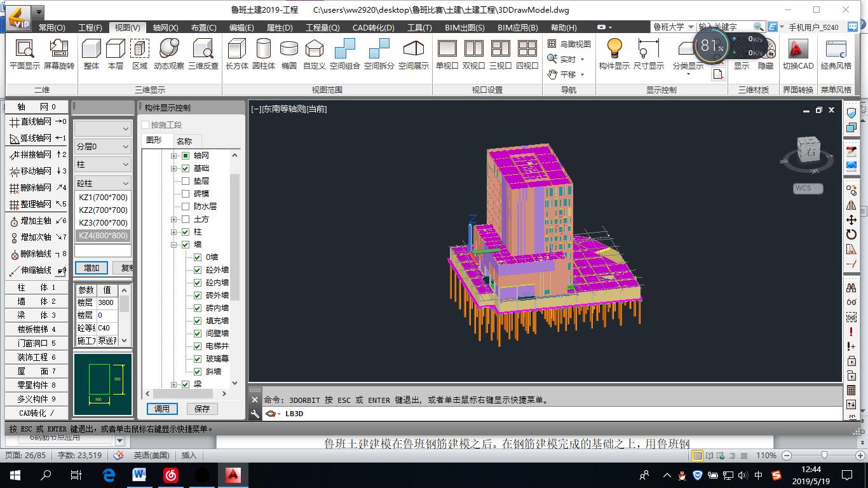Expand the 轴网 tree node
This screenshot has height=488, width=868.
coord(174,156)
